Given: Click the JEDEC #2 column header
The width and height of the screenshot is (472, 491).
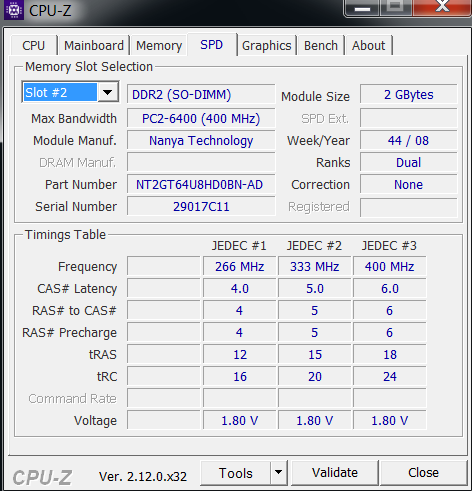Looking at the screenshot, I should point(314,246).
